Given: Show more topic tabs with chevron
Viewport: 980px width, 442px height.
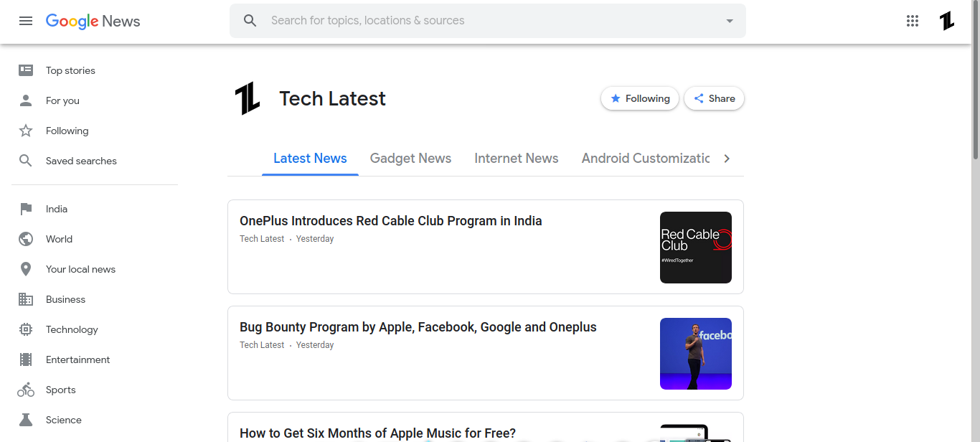Looking at the screenshot, I should (727, 159).
